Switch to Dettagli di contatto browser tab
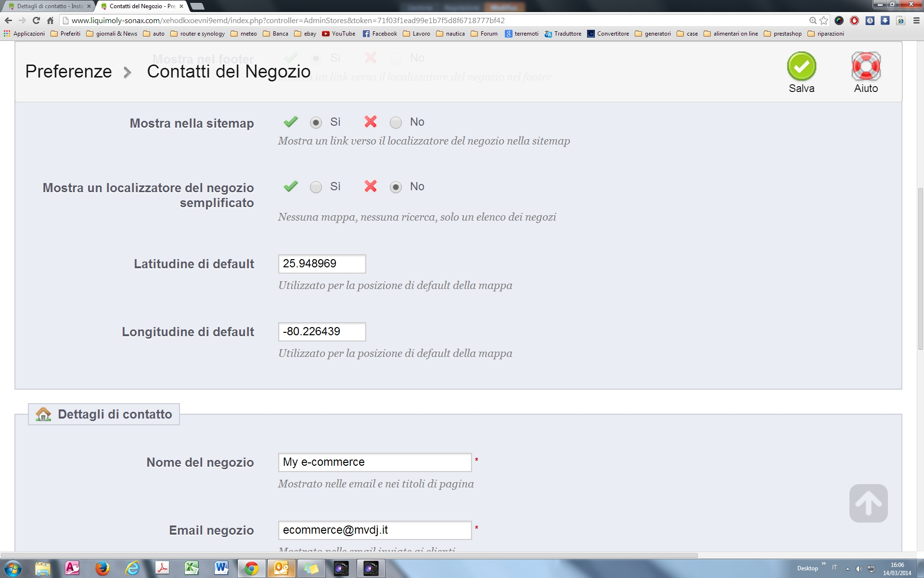924x578 pixels. (48, 6)
